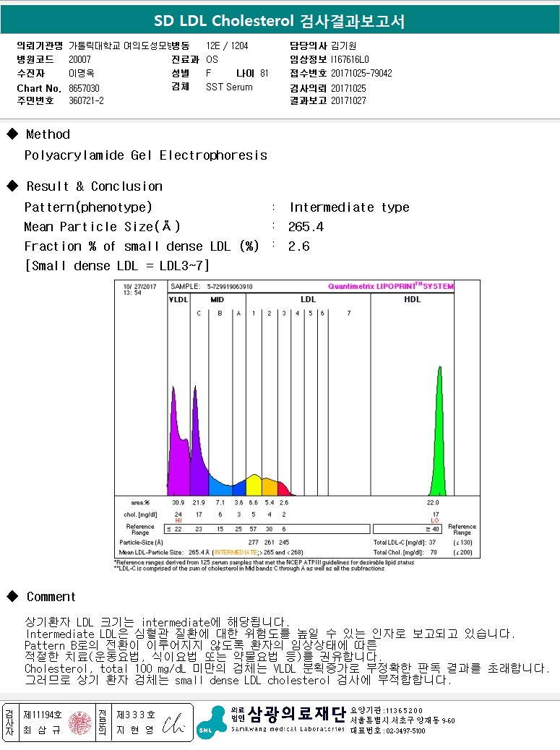The image size is (560, 750).
Task: Select clinical info I167616L0
Action: pyautogui.click(x=350, y=59)
